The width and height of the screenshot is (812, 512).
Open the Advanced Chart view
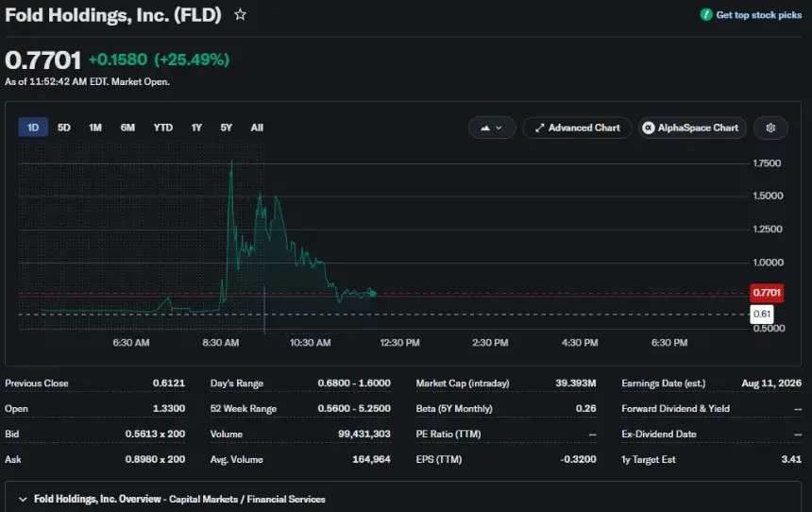pos(577,128)
